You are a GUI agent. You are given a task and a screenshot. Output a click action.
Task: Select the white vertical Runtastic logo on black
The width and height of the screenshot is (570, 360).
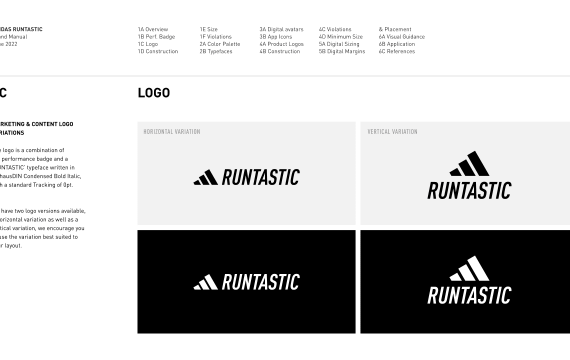pos(469,280)
